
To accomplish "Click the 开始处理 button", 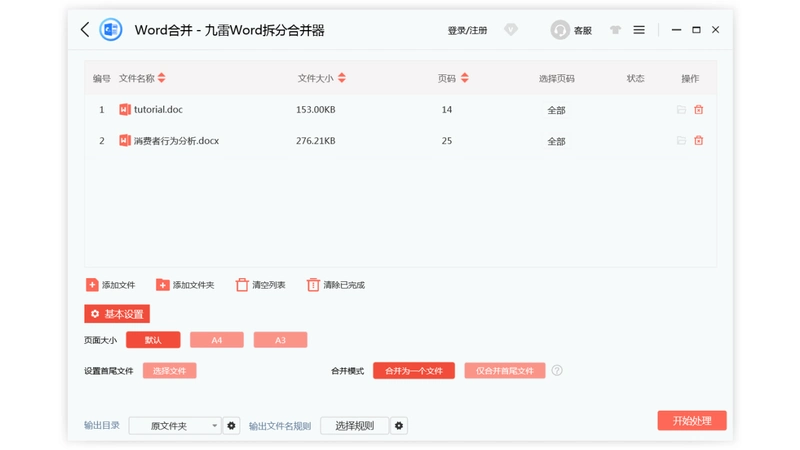I will 692,420.
